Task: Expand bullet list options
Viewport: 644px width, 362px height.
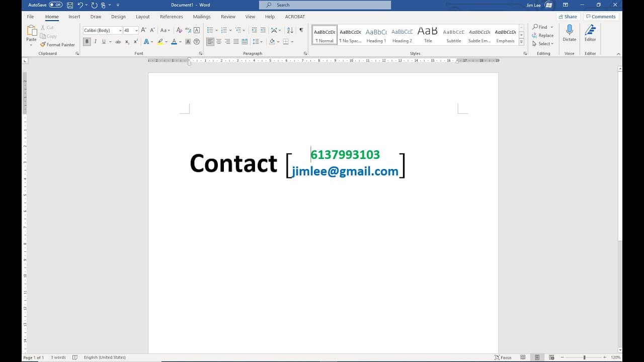Action: coord(217,31)
